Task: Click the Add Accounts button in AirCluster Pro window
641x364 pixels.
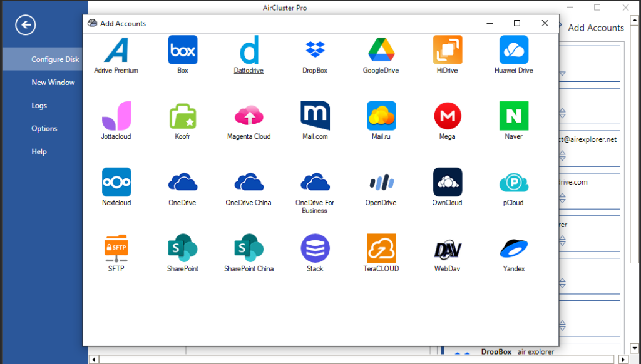Action: click(x=596, y=28)
